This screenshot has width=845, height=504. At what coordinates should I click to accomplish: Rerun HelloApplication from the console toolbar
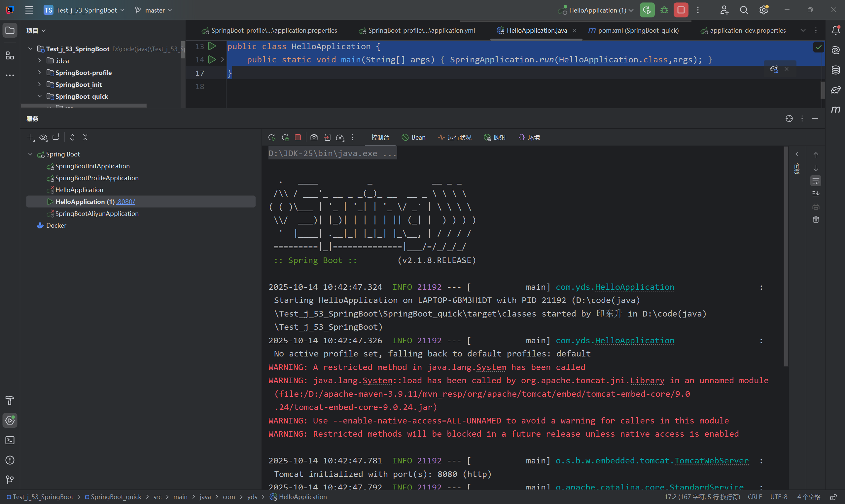pos(271,137)
